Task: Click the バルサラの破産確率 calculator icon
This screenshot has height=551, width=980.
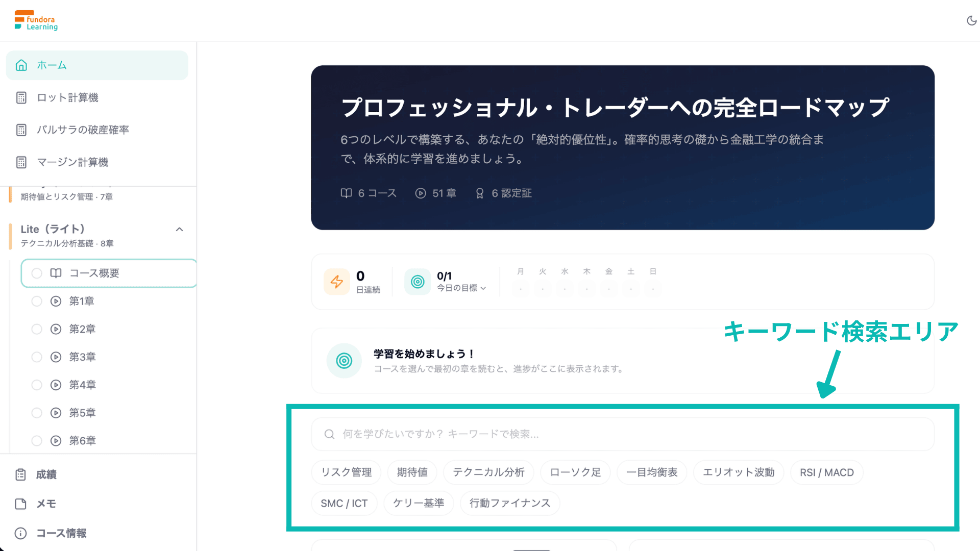Action: [21, 130]
